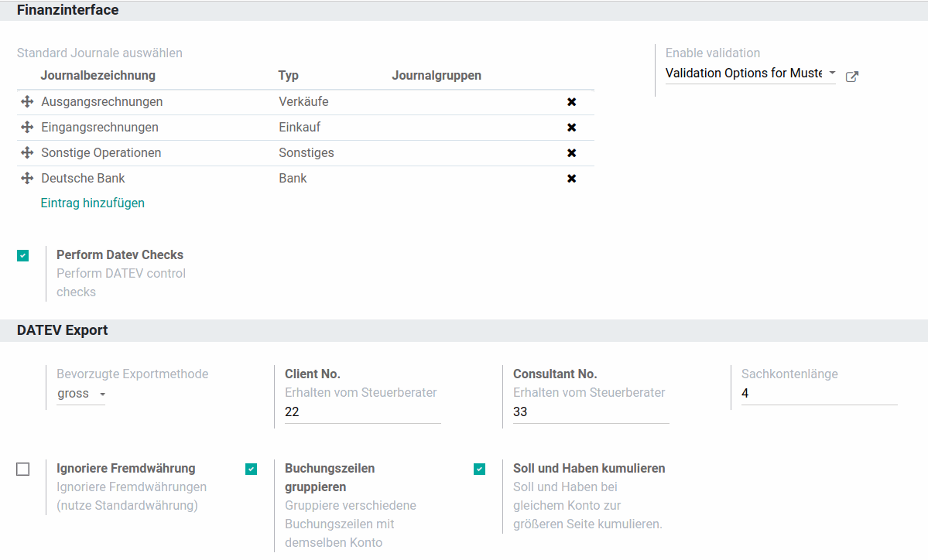Delete the Deutsche Bank journal row

point(572,178)
